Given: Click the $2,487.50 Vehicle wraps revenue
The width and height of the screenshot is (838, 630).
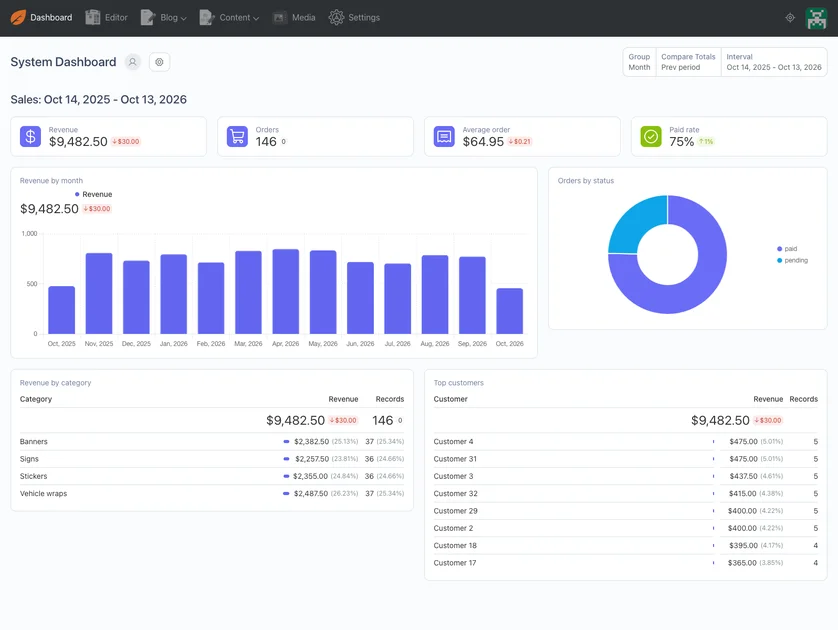Looking at the screenshot, I should click(311, 494).
